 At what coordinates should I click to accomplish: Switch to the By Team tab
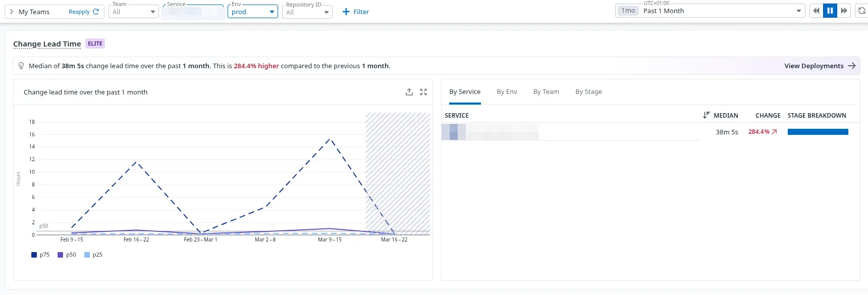pos(546,92)
